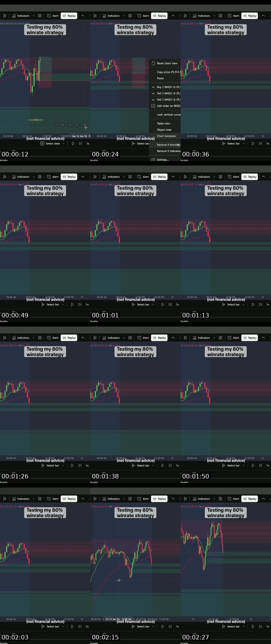
Task: Play replay in 00:00:49 frame
Action: tap(72, 305)
